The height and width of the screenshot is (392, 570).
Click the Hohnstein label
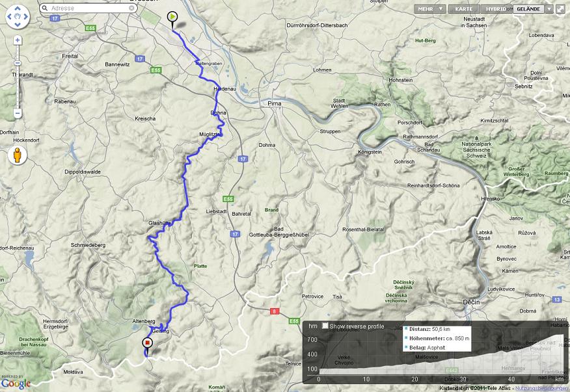click(401, 80)
